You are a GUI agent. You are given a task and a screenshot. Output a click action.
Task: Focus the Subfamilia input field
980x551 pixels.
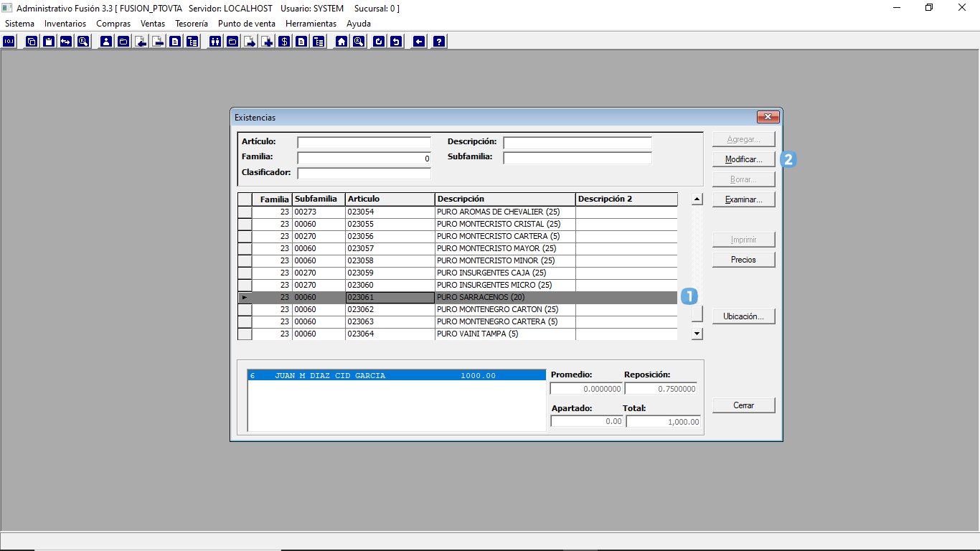tap(578, 158)
